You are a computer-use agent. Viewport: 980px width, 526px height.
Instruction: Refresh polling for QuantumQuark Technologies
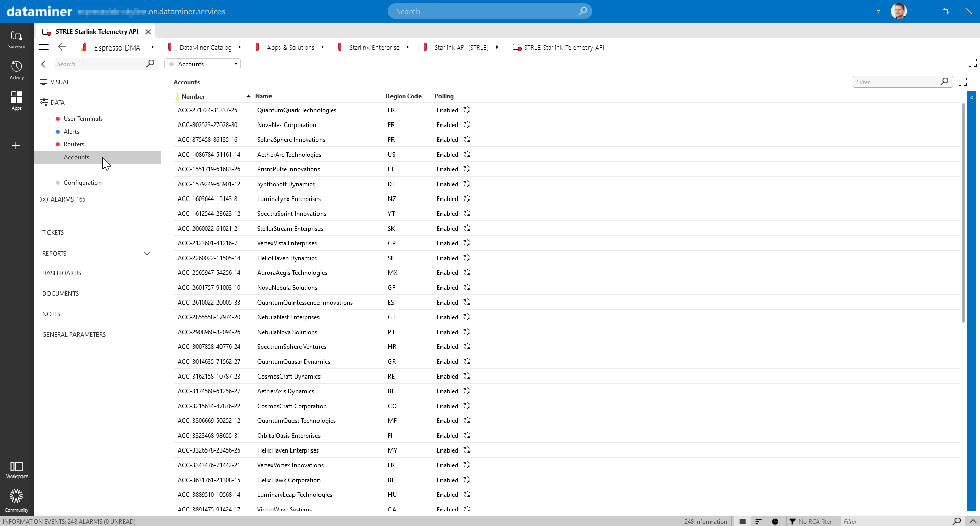[x=467, y=110]
